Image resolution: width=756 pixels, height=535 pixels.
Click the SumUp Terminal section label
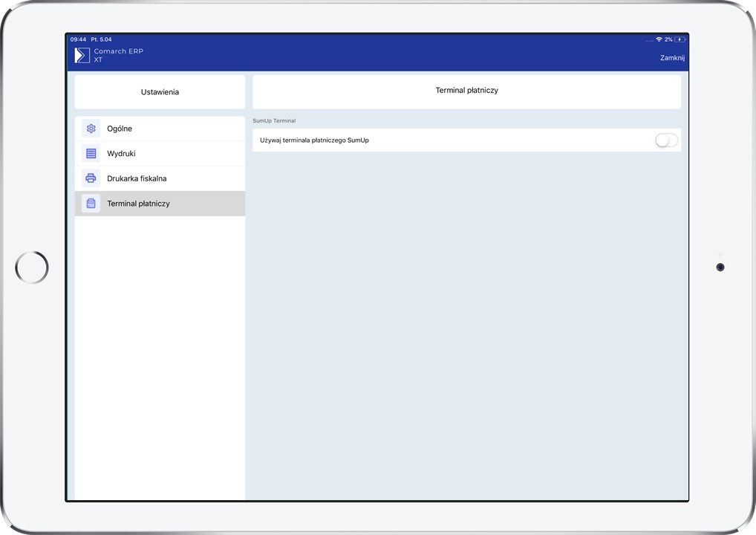[274, 120]
